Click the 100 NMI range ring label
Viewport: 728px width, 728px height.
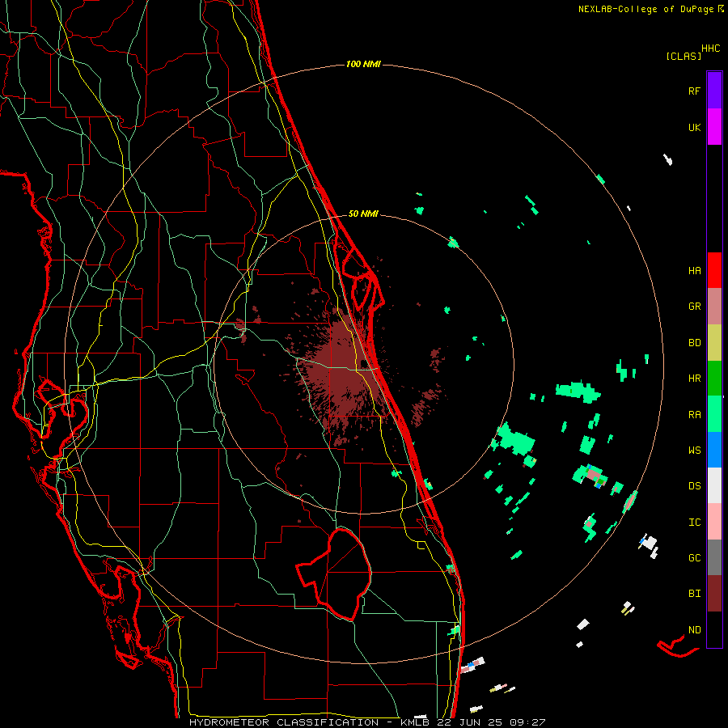(x=363, y=64)
